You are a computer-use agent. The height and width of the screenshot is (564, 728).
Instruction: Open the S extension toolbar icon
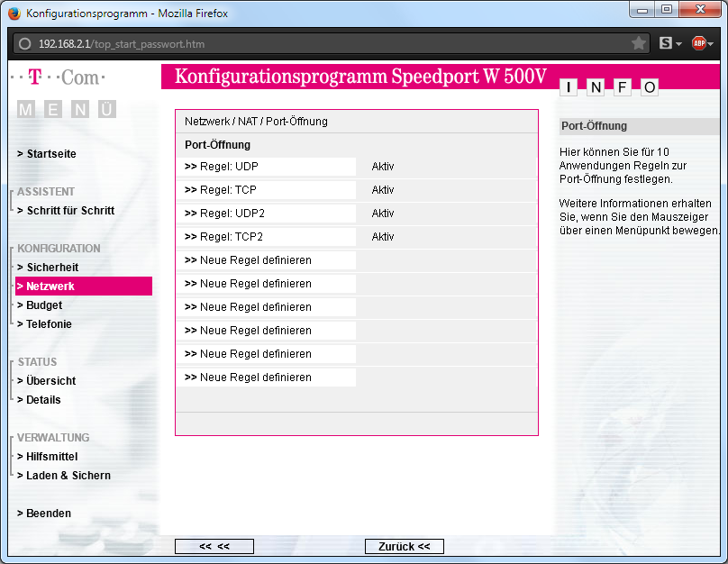[x=666, y=43]
